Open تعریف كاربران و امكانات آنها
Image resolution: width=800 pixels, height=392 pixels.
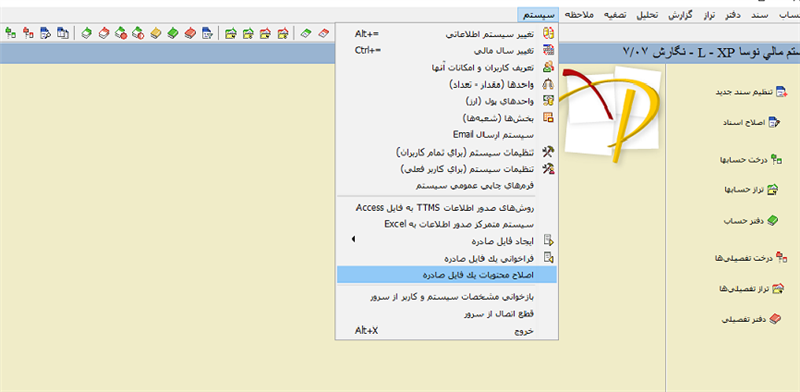tap(446, 67)
